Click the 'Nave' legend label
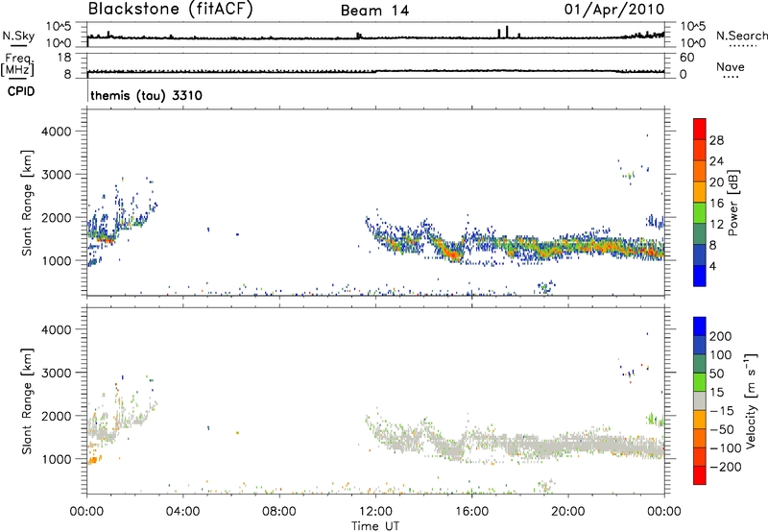 (730, 66)
